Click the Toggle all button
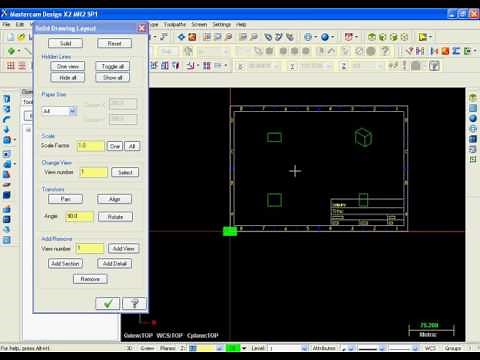480x360 pixels. pyautogui.click(x=112, y=66)
